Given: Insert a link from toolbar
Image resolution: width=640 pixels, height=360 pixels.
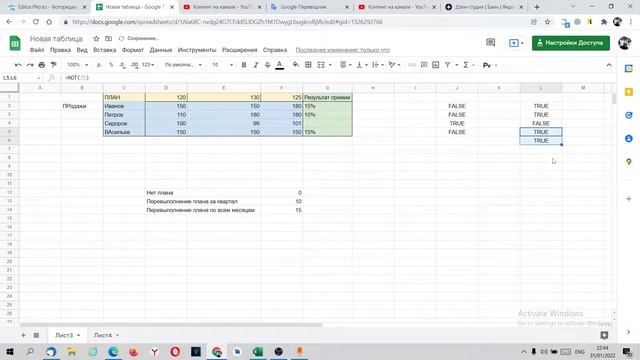Looking at the screenshot, I should coord(412,65).
